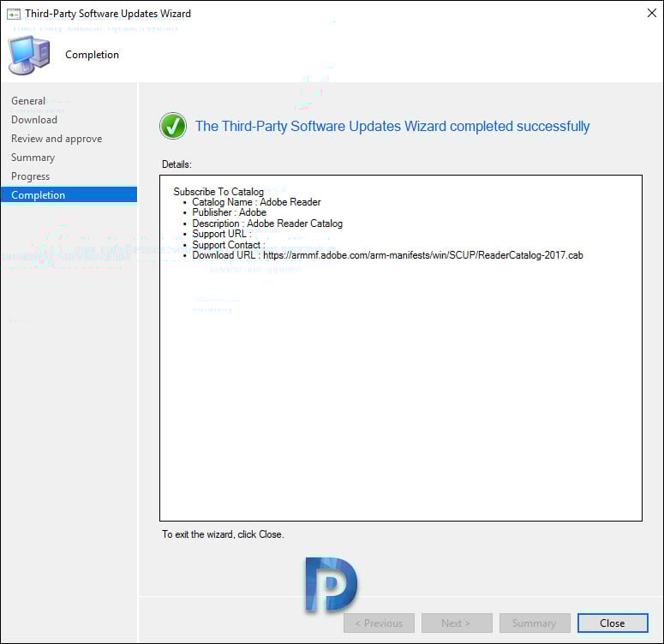Click the 'Subscribe To Catalog' heading
The image size is (664, 644).
218,192
